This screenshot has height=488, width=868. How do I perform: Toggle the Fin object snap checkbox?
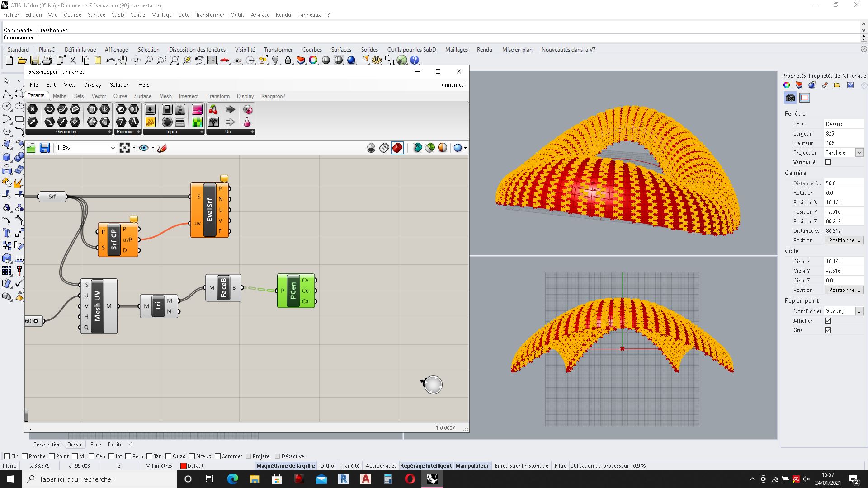[x=7, y=456]
